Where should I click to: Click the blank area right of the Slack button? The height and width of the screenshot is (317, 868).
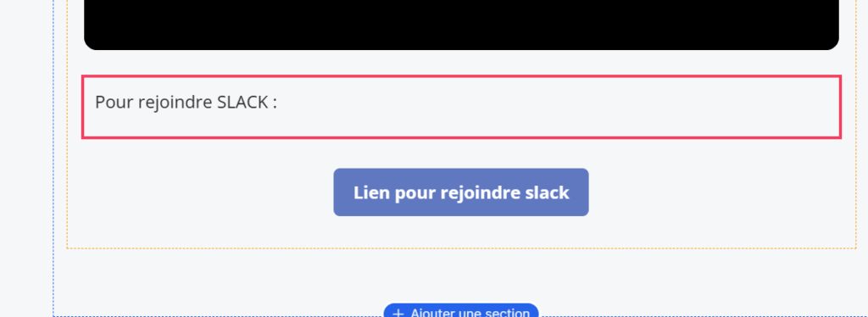click(x=720, y=192)
